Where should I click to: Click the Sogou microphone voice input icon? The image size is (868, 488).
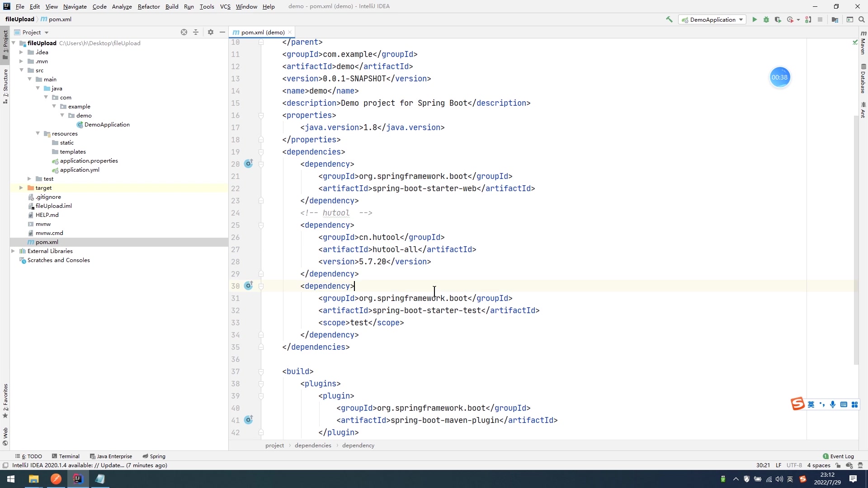[833, 404]
